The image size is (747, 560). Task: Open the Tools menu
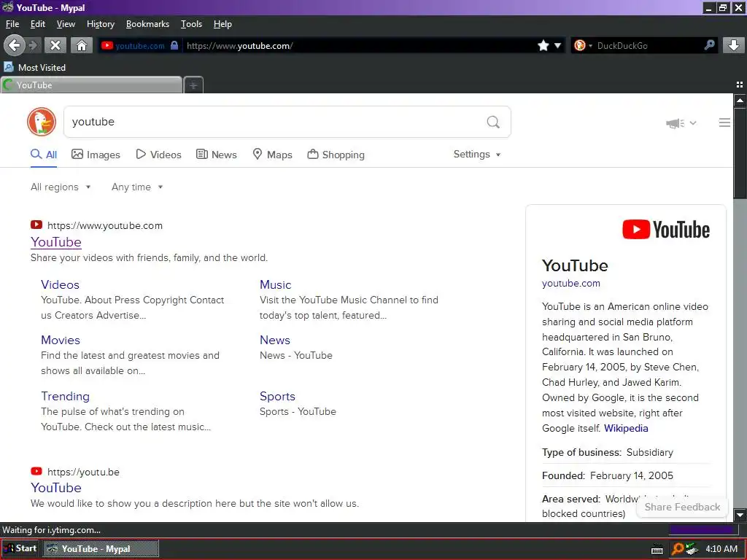191,24
